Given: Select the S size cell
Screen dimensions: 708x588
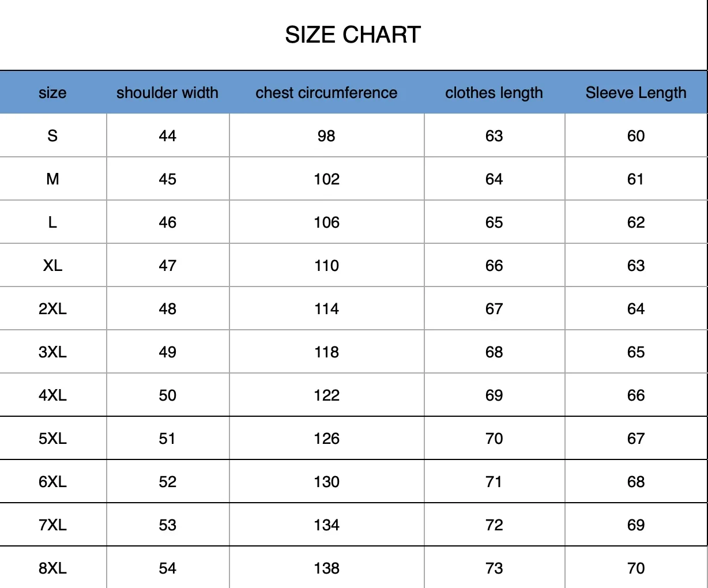Looking at the screenshot, I should pos(52,136).
